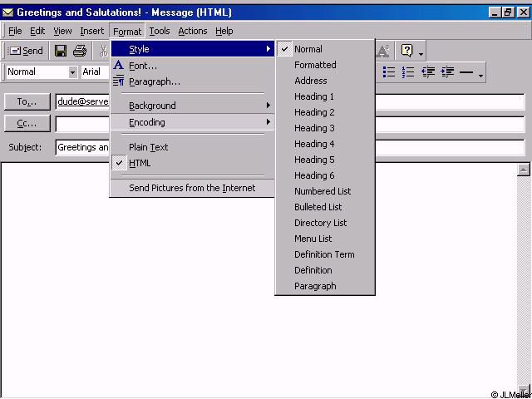Image resolution: width=532 pixels, height=399 pixels.
Task: Click the Increase Indent icon
Action: tap(447, 72)
